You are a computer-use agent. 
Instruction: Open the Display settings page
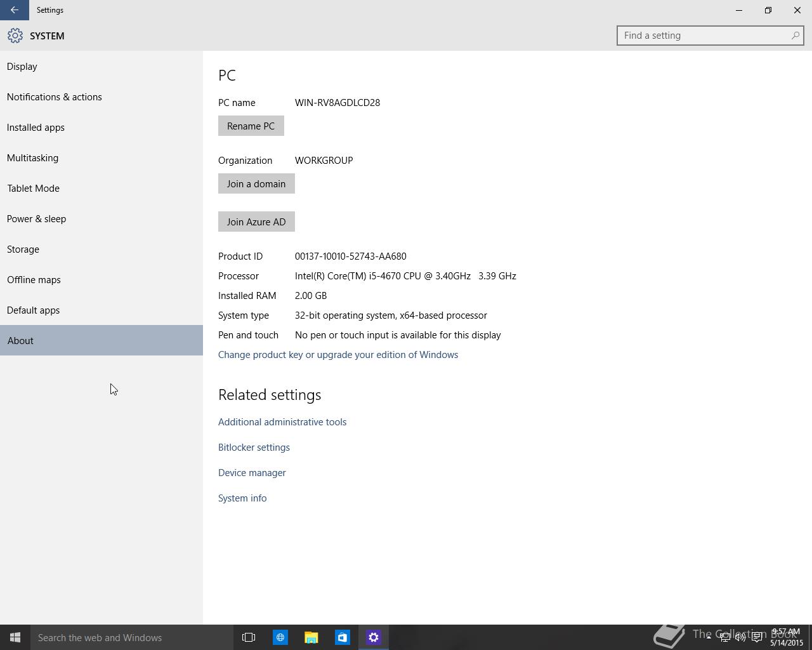coord(101,66)
